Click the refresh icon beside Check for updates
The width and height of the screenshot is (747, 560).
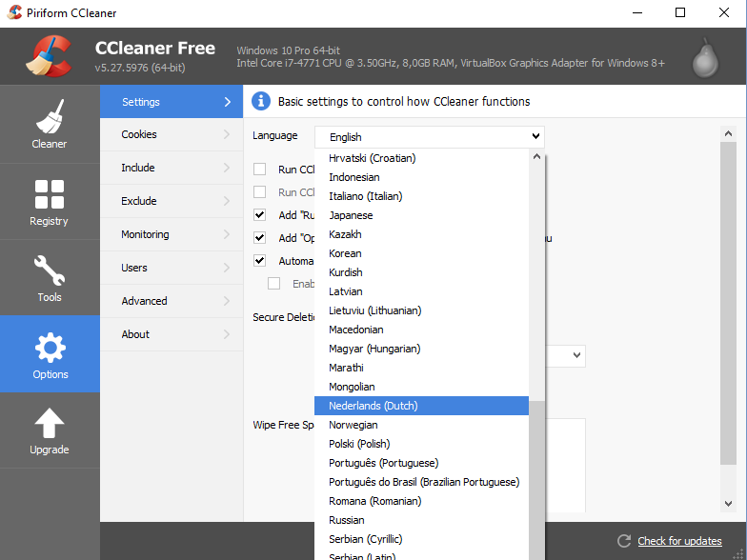click(x=624, y=541)
